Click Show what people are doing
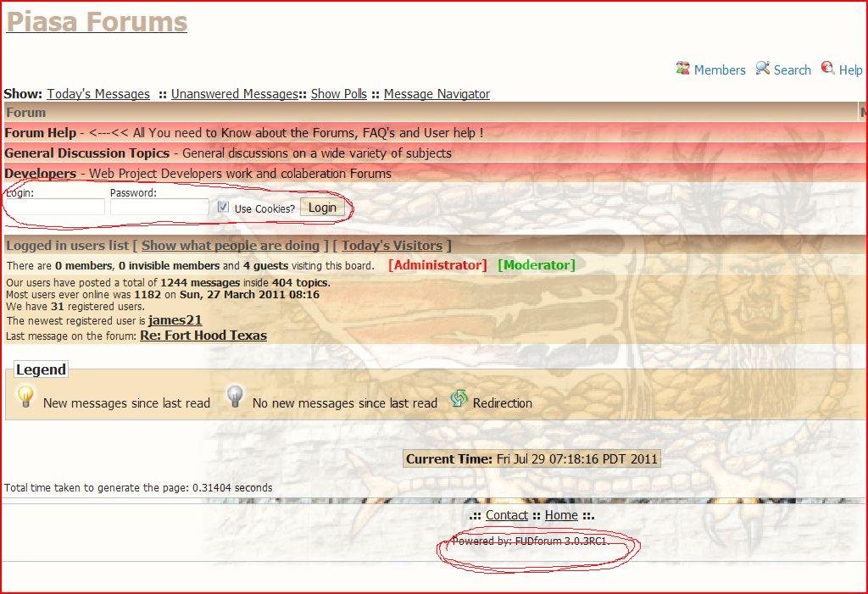The width and height of the screenshot is (868, 594). (x=231, y=245)
